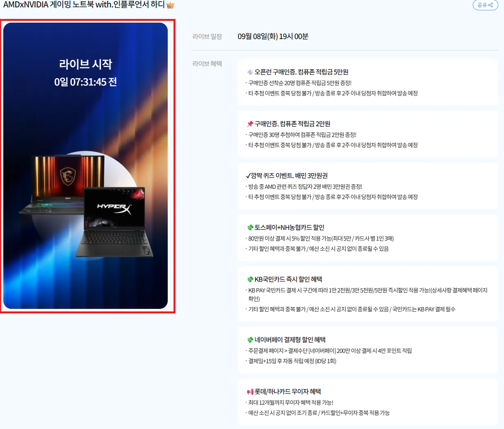The width and height of the screenshot is (504, 429).
Task: Click the 공유 share button
Action: point(486,5)
